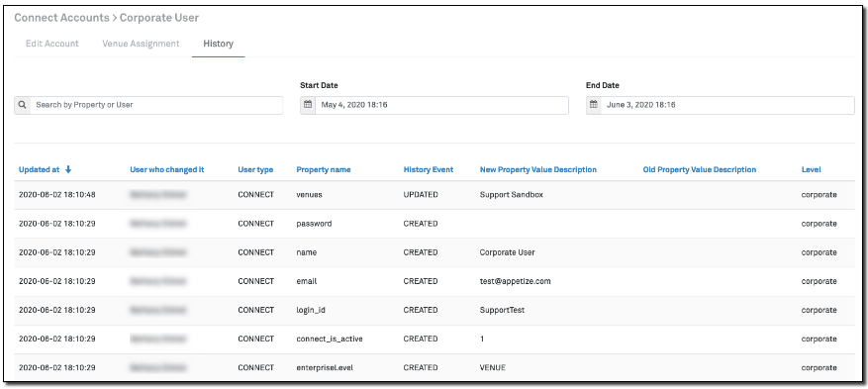The image size is (868, 389).
Task: Click CREATED in the password row
Action: (x=421, y=224)
